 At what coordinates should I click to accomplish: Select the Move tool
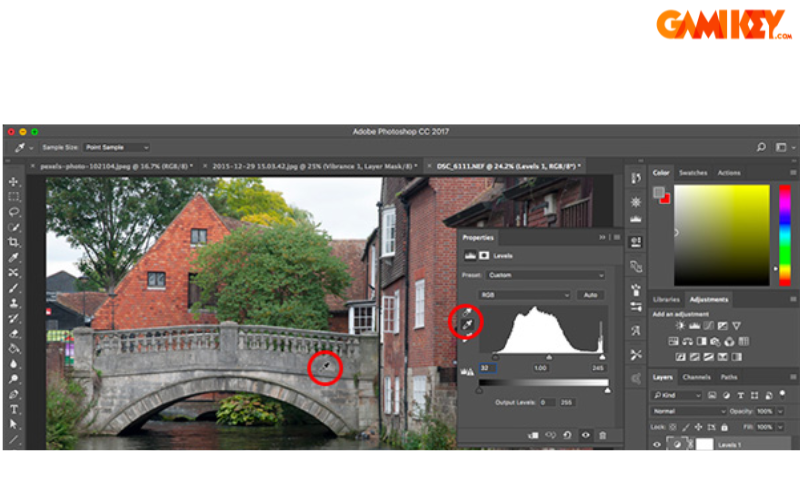point(14,182)
